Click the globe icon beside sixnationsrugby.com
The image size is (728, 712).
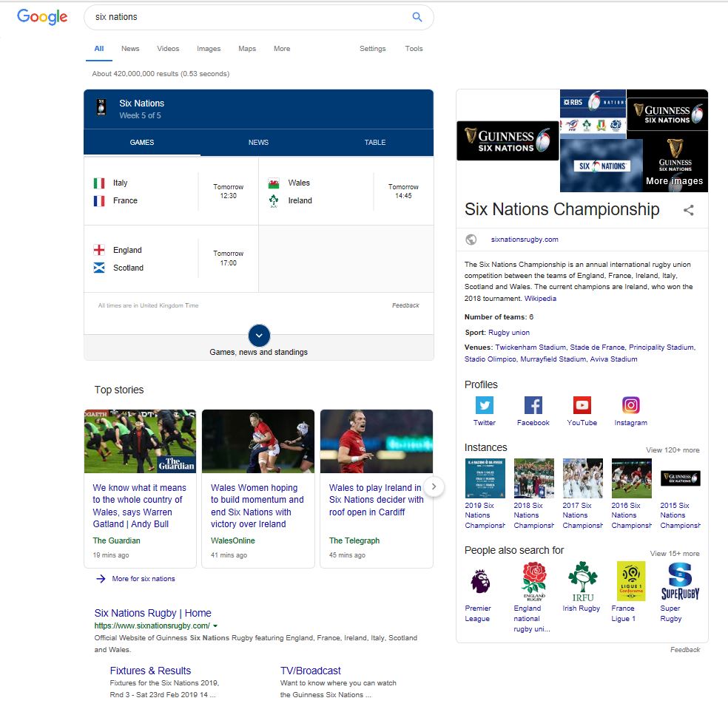(x=471, y=240)
